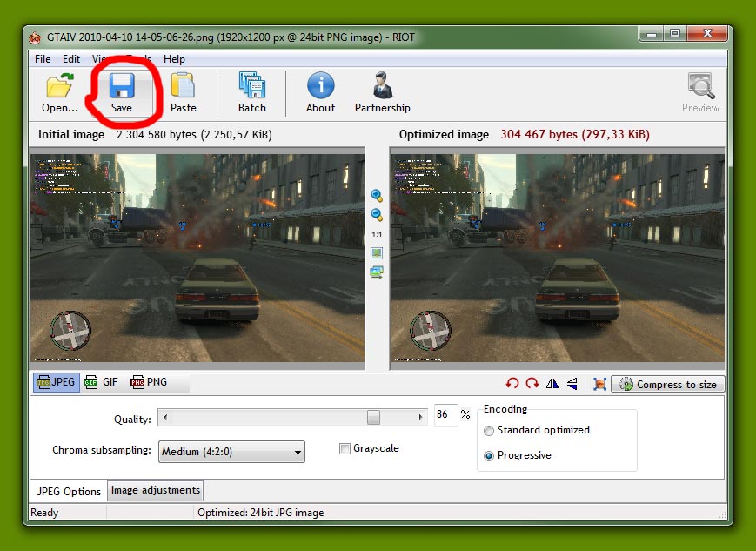Show the About dialog
The height and width of the screenshot is (551, 756).
(x=321, y=92)
